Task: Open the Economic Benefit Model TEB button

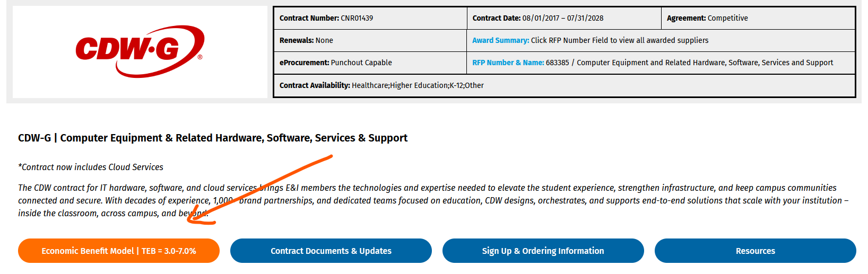Action: pos(119,251)
